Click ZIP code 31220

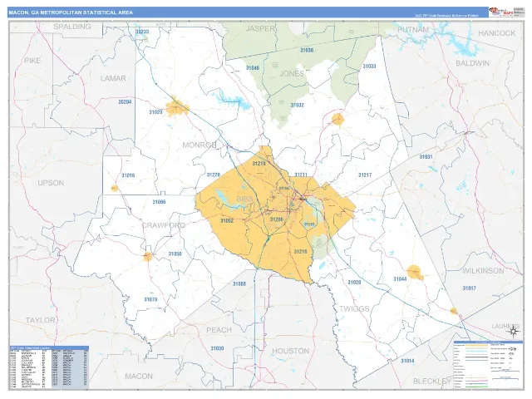pos(214,175)
